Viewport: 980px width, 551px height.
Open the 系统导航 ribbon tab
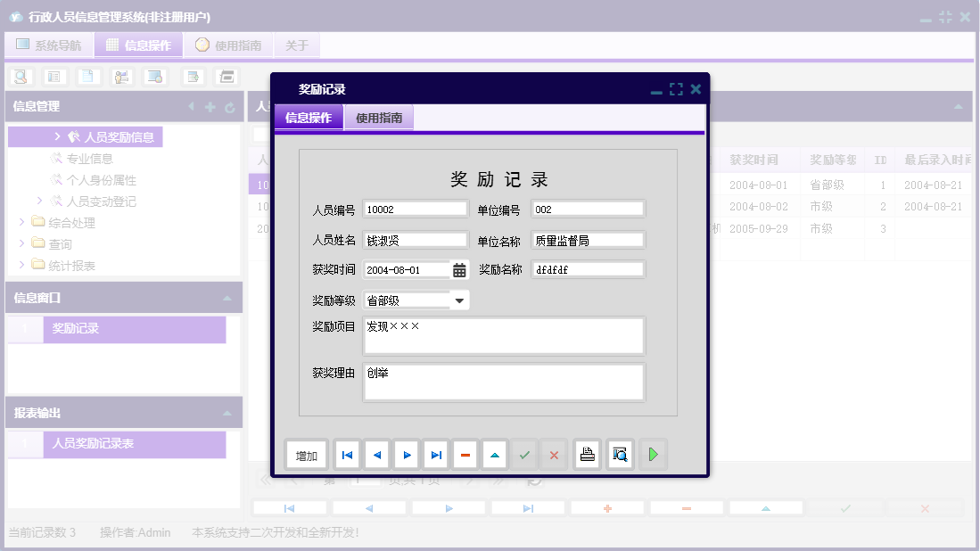(x=48, y=45)
